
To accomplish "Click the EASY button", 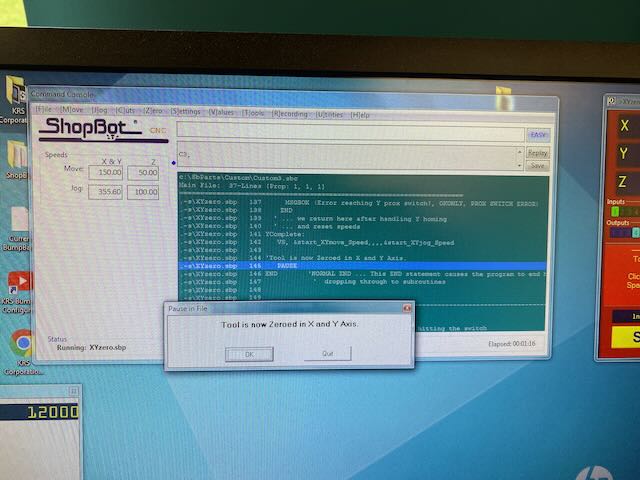I will [538, 135].
